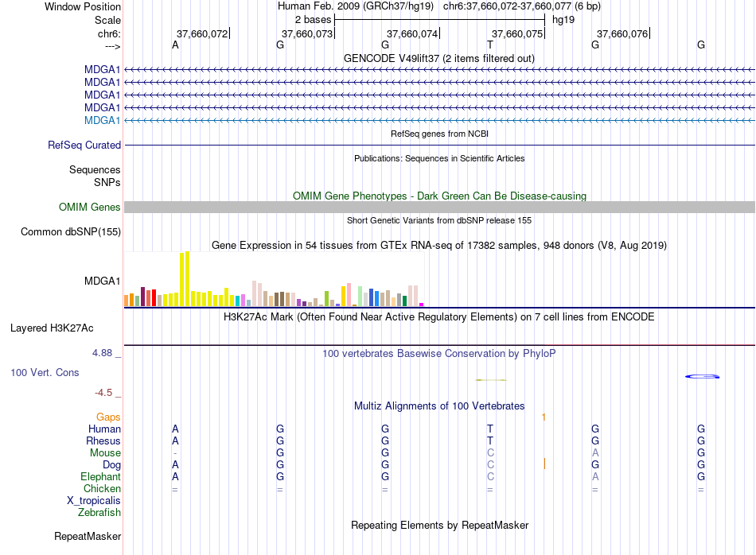756x555 pixels.
Task: Select the Scale track label
Action: click(107, 20)
